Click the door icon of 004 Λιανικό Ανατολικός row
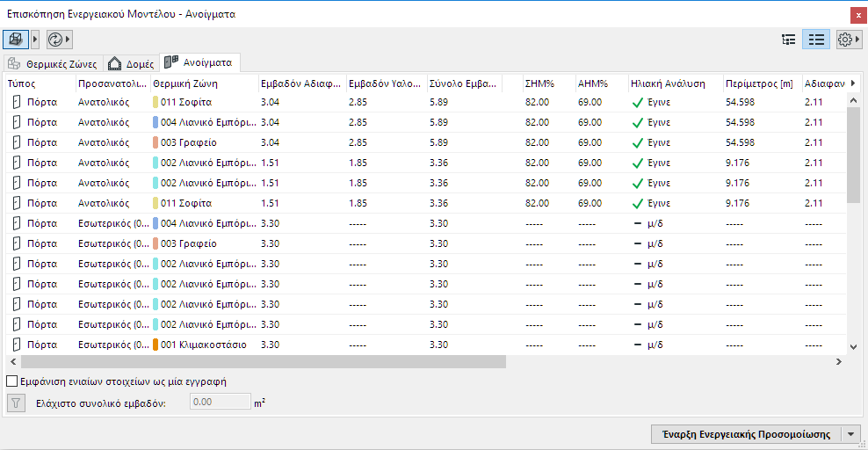Viewport: 868px width, 450px height. click(x=17, y=122)
